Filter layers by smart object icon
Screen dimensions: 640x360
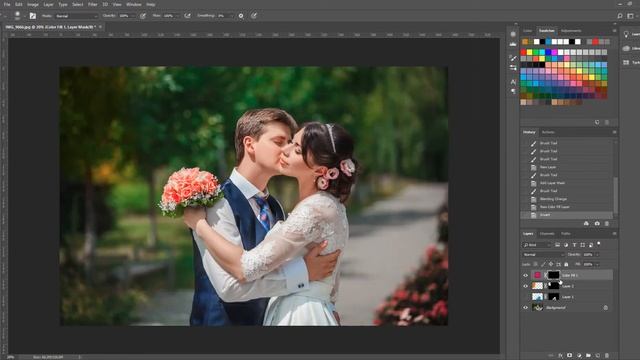591,245
